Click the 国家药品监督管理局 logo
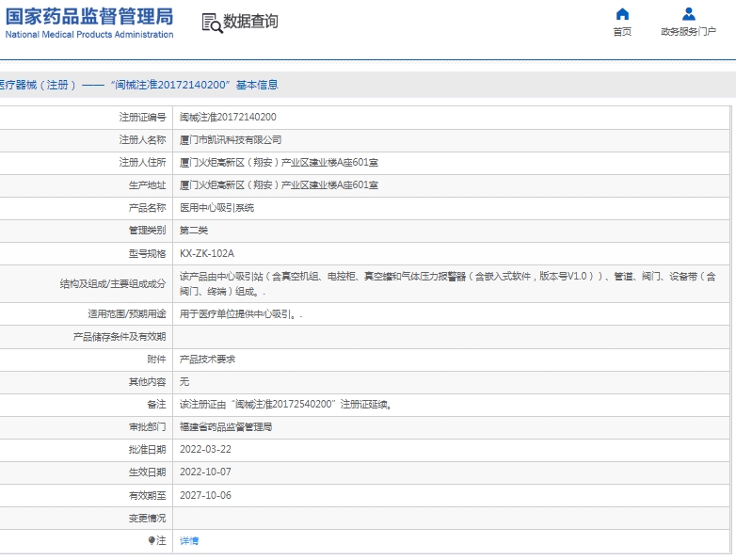This screenshot has width=736, height=560. tap(89, 16)
